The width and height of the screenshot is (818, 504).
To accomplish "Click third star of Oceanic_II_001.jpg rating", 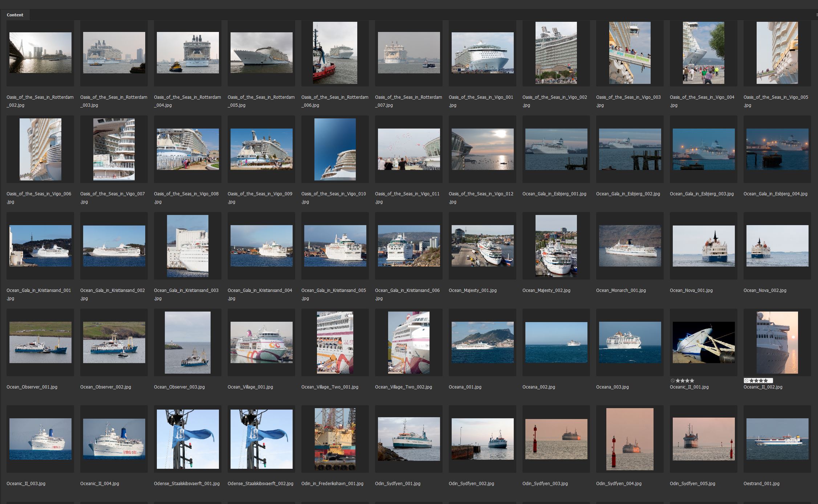I will click(687, 381).
